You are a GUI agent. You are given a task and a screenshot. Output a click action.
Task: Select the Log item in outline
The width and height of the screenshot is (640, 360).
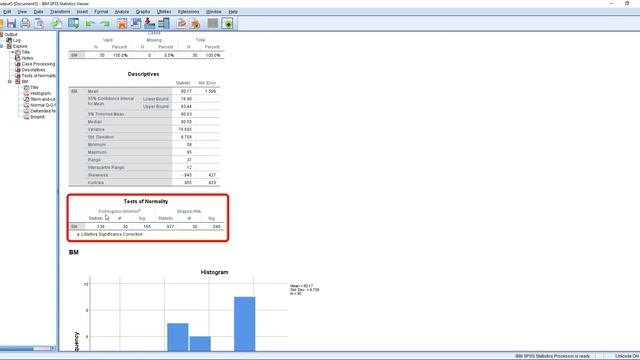16,40
